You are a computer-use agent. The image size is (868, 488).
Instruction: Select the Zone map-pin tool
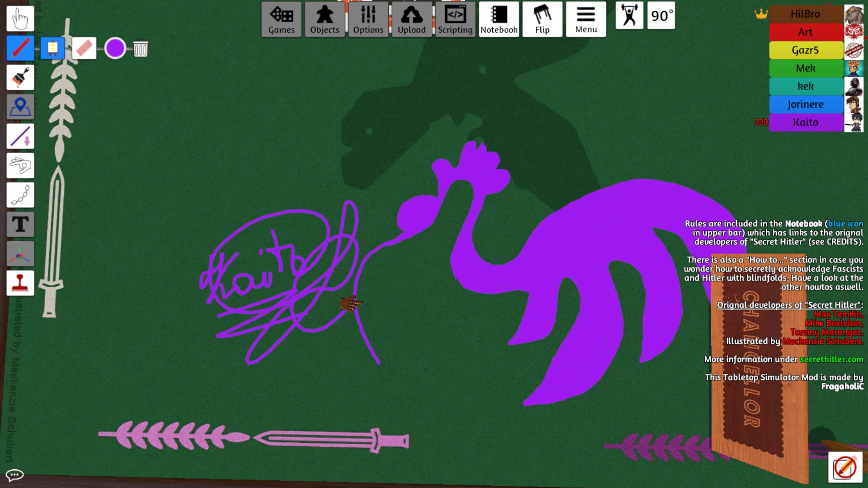click(20, 107)
